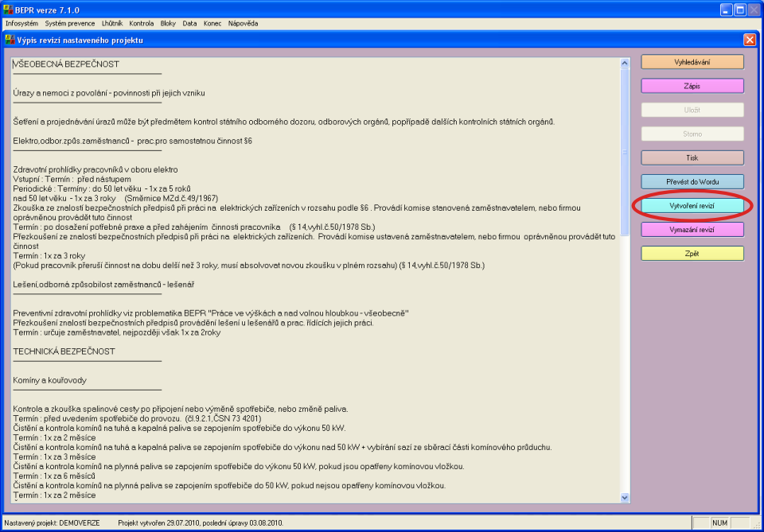
Task: Open the Infosystém menu
Action: 21,23
